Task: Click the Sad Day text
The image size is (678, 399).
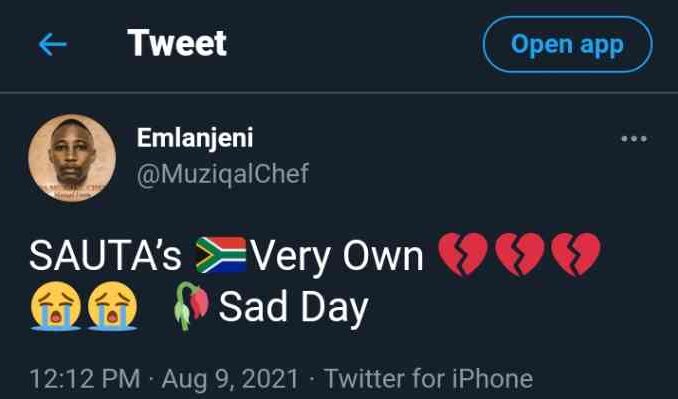Action: (293, 308)
